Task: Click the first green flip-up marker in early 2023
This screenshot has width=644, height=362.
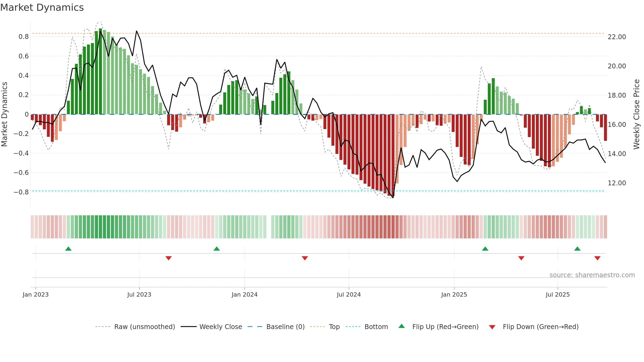Action: pos(68,249)
